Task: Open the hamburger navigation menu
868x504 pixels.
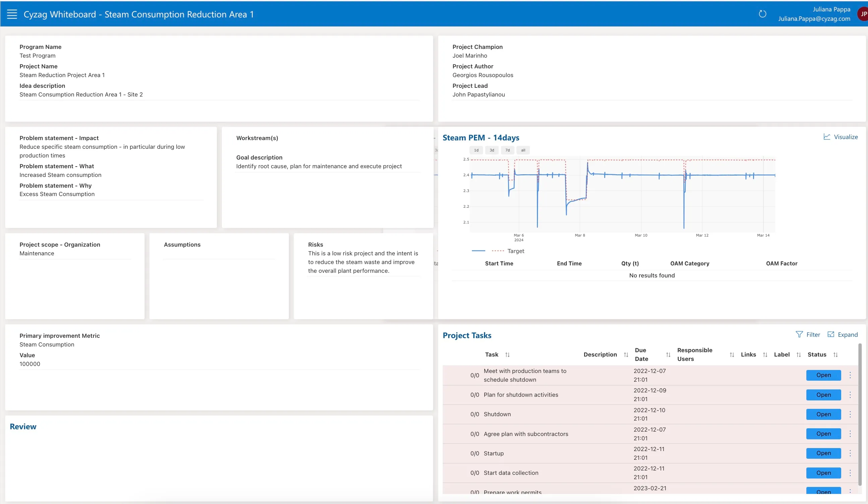Action: pos(12,14)
